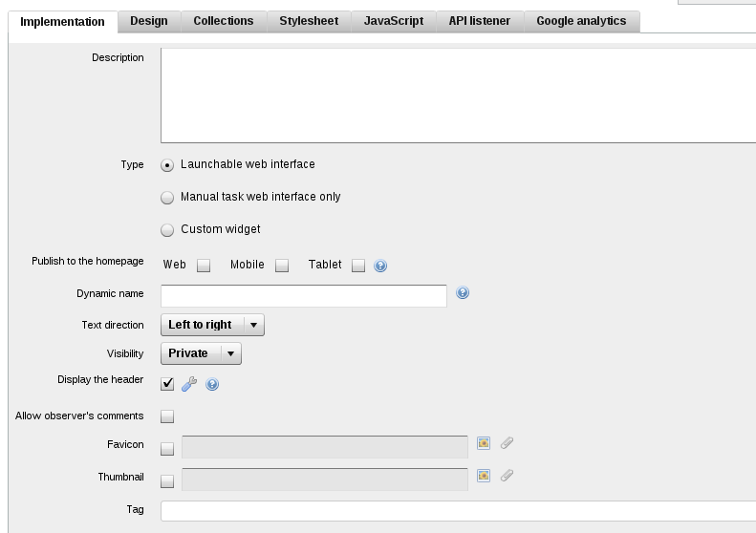This screenshot has width=756, height=533.
Task: Click inside the Description text area
Action: (458, 96)
